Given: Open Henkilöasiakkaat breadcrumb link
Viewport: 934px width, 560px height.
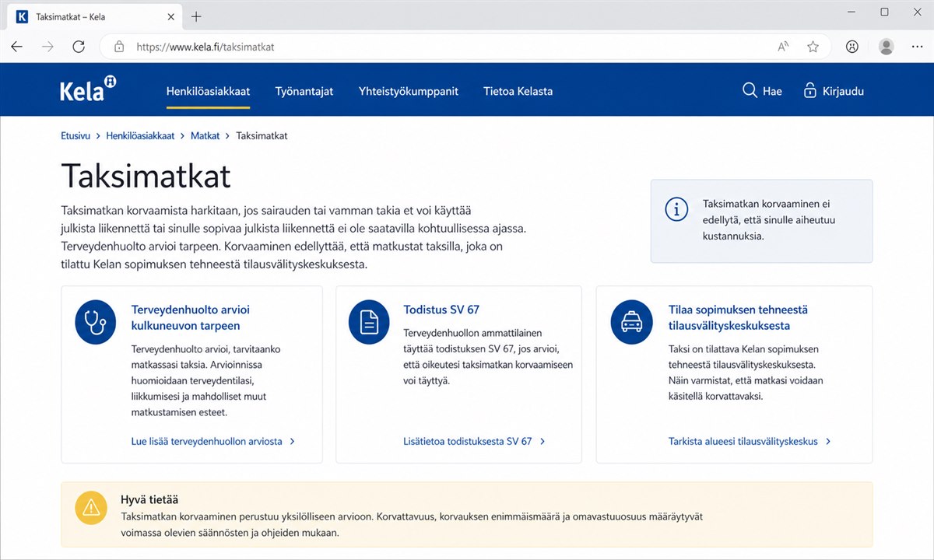Looking at the screenshot, I should point(140,135).
